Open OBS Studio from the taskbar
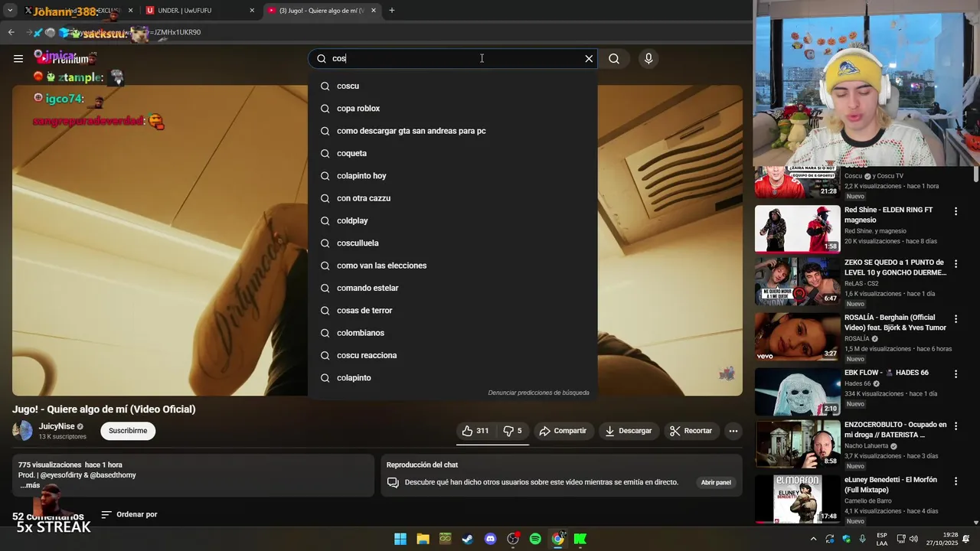The width and height of the screenshot is (980, 551). click(513, 539)
